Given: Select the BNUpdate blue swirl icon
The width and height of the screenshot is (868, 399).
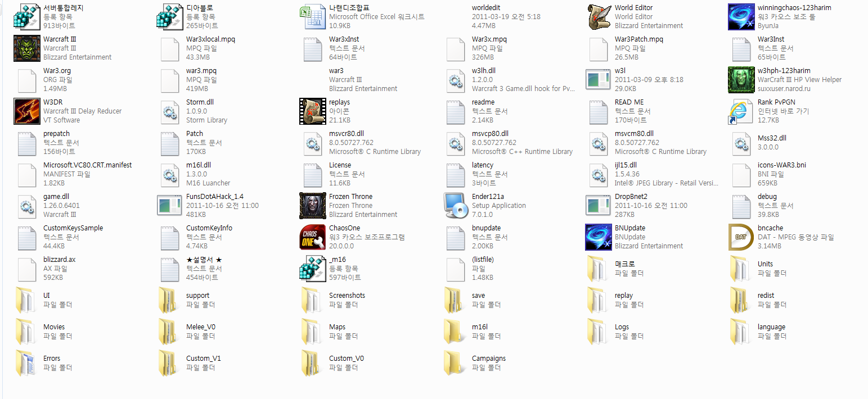Looking at the screenshot, I should 599,237.
